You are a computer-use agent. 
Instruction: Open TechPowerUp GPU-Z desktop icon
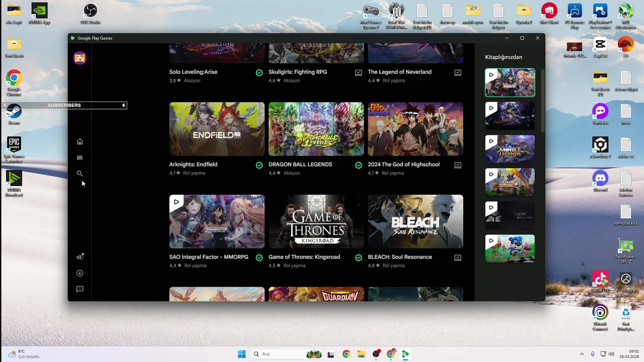tap(625, 251)
